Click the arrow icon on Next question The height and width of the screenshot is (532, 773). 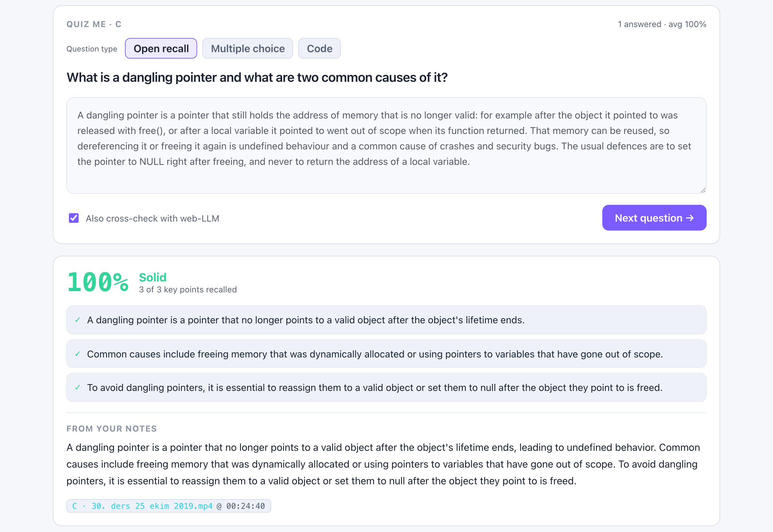click(x=690, y=218)
